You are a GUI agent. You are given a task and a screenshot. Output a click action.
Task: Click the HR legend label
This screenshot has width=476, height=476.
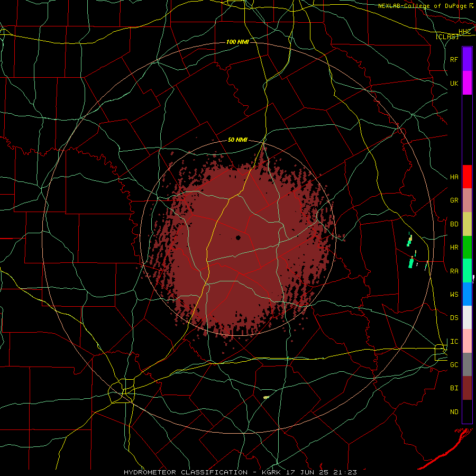[454, 248]
